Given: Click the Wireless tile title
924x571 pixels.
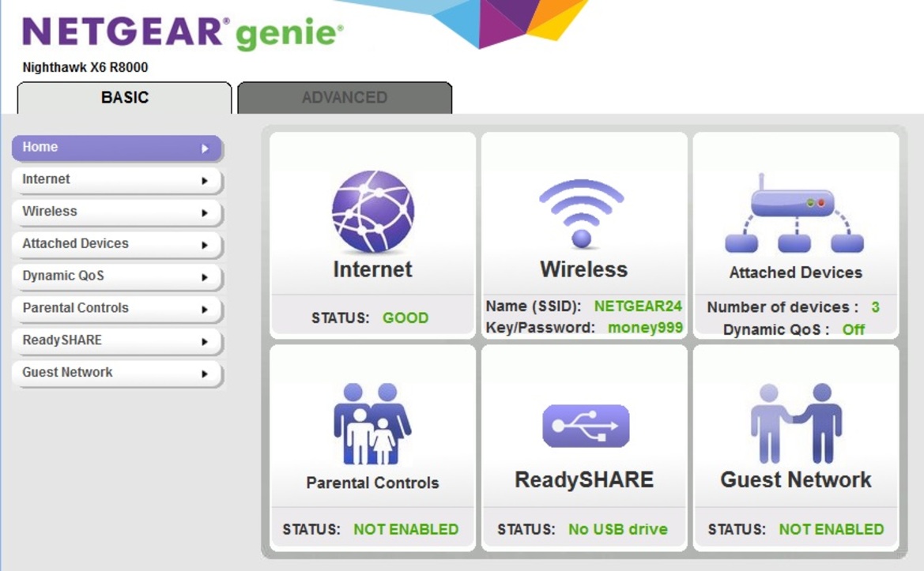Looking at the screenshot, I should click(584, 269).
